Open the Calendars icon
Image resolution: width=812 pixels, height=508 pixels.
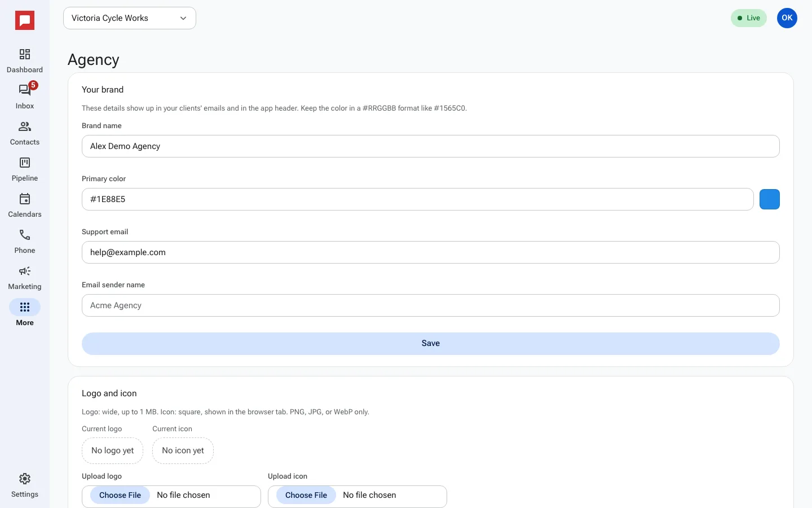(25, 199)
